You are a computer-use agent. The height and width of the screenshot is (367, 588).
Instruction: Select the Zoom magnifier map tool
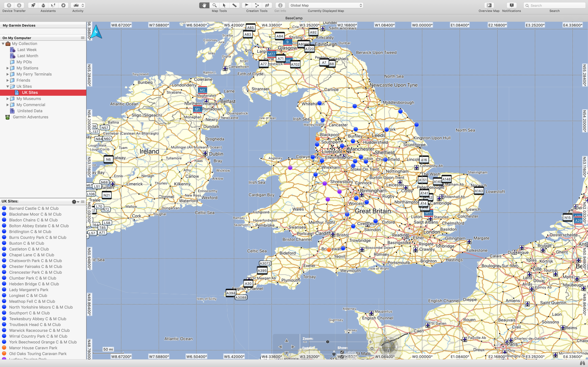pos(214,5)
